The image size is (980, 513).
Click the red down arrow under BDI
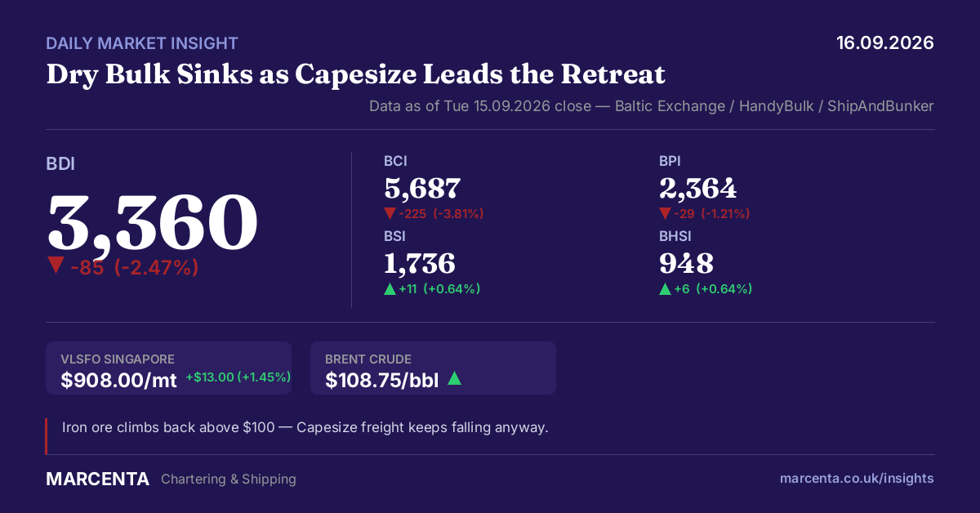(56, 265)
